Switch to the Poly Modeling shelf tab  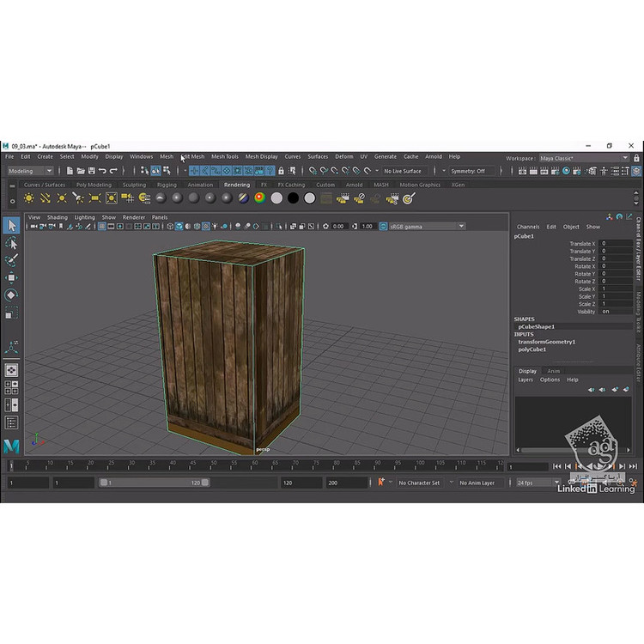point(94,185)
